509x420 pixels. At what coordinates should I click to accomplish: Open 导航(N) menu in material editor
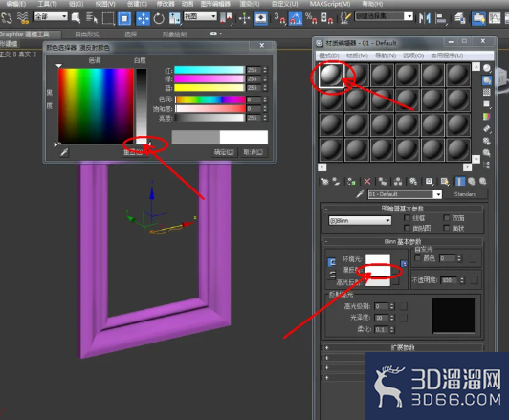point(386,55)
